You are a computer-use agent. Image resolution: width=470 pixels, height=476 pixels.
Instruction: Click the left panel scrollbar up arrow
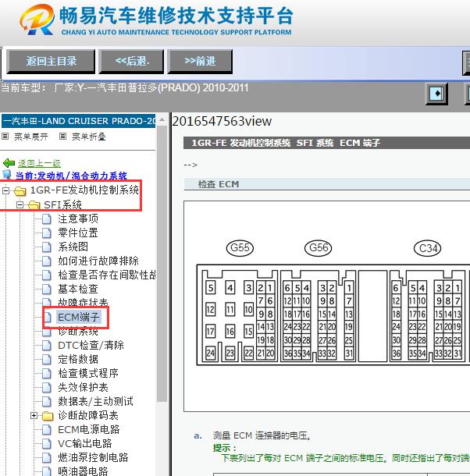click(x=162, y=120)
